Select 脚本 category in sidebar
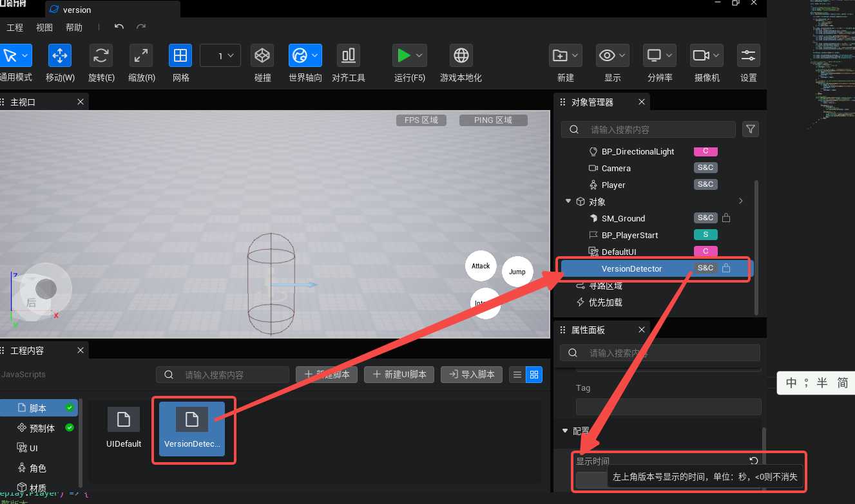 point(39,408)
